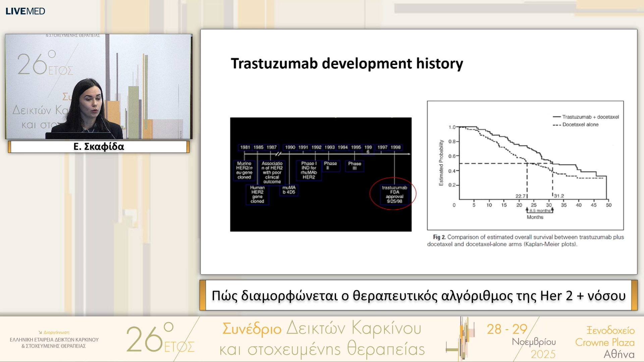The image size is (644, 362).
Task: Click the Human HER2 gene cloned box
Action: [257, 194]
